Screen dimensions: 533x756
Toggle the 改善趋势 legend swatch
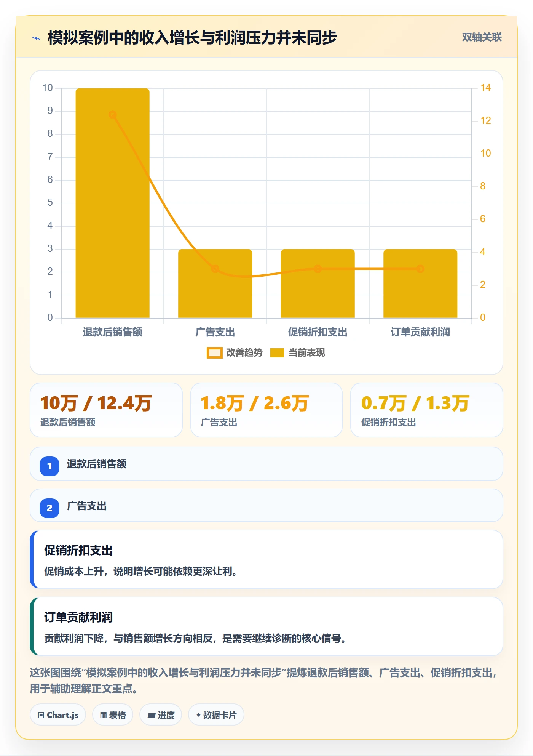point(215,353)
